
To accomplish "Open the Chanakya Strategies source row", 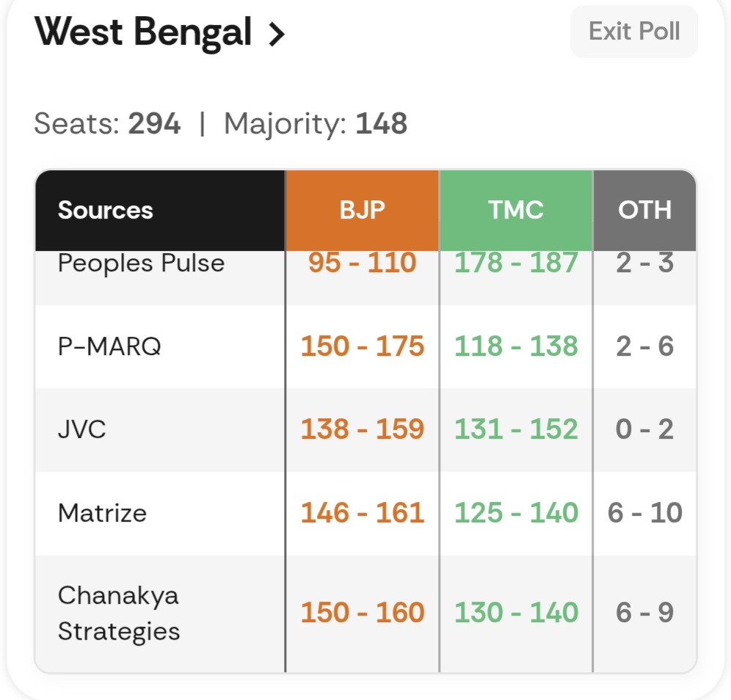I will 119,613.
